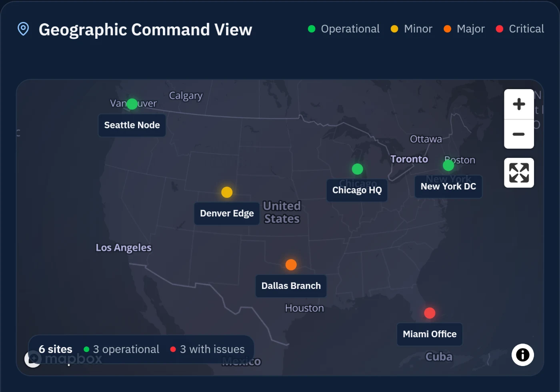Click the green Operational legend dot
Image resolution: width=560 pixels, height=392 pixels.
point(312,29)
